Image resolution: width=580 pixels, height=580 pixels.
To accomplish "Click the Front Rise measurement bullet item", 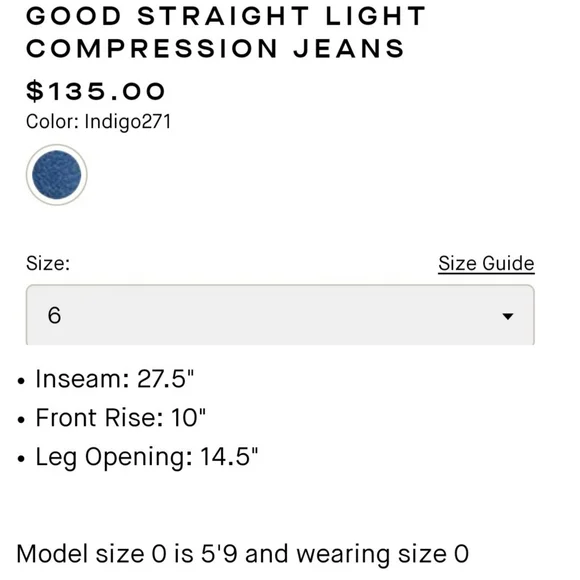I will (111, 418).
